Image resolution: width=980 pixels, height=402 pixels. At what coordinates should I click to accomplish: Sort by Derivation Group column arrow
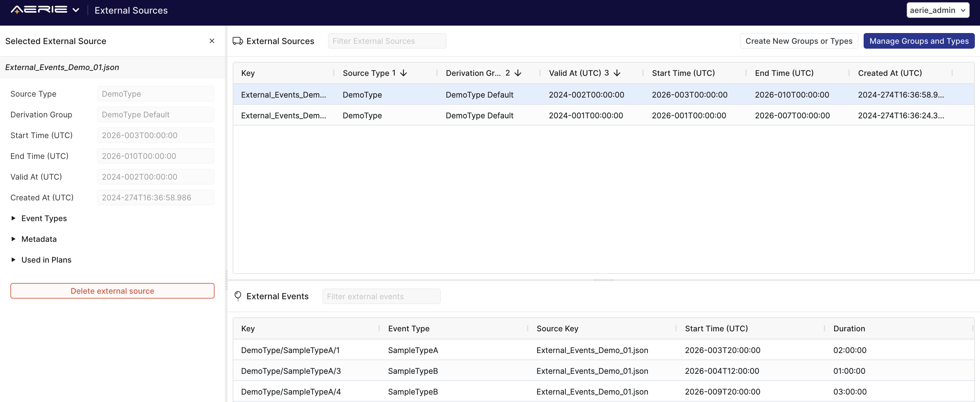[x=518, y=73]
